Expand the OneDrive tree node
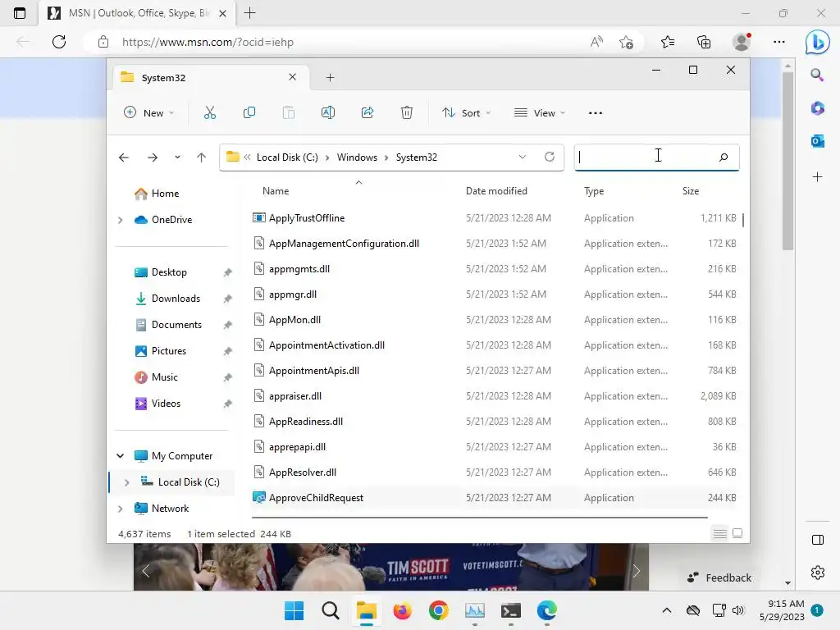The width and height of the screenshot is (840, 630). coord(121,220)
